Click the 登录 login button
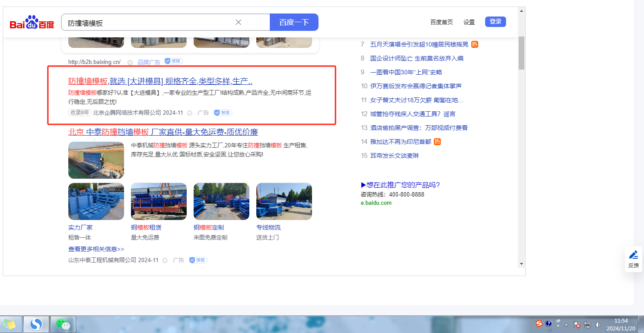The image size is (644, 333). point(496,22)
